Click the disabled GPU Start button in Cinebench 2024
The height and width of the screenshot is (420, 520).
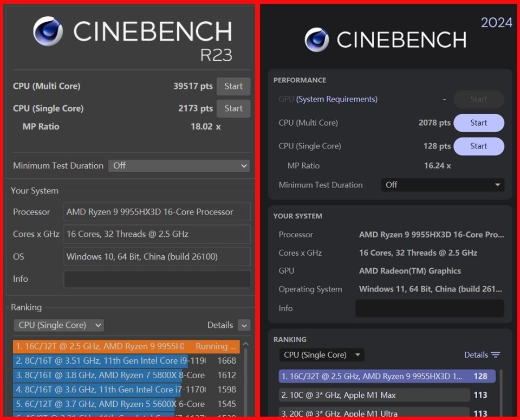pos(478,99)
